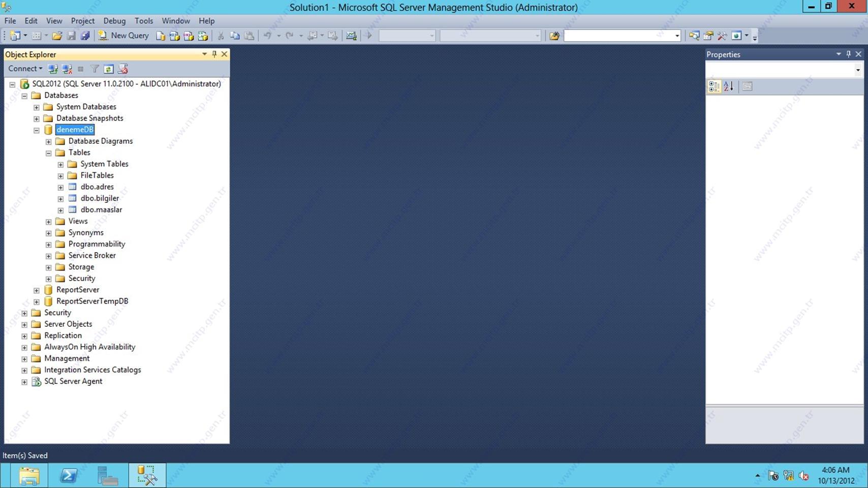Click the Cut scissors icon
Viewport: 868px width, 488px height.
click(221, 36)
